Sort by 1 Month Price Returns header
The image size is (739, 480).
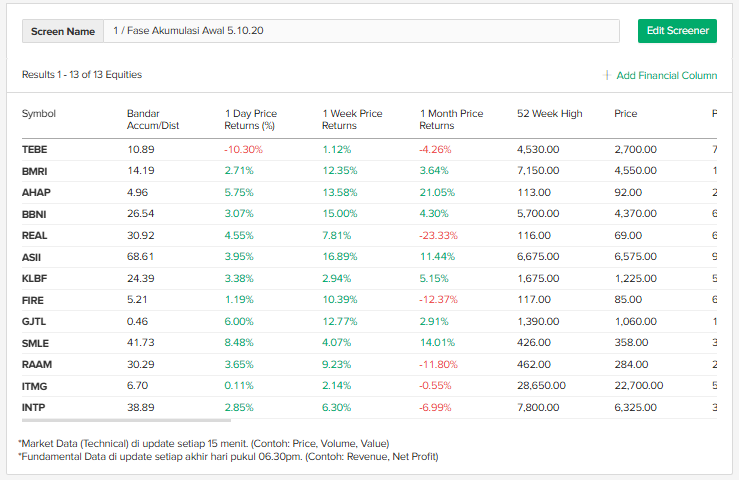click(x=451, y=119)
